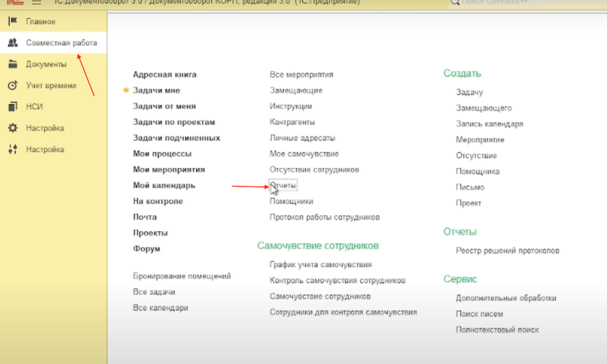Open Задачи по проектам
This screenshot has height=364, width=607.
(x=174, y=122)
